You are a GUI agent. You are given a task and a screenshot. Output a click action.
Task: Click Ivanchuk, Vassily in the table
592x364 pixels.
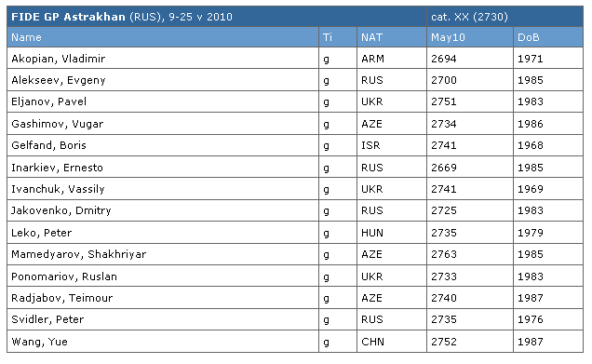coord(58,189)
